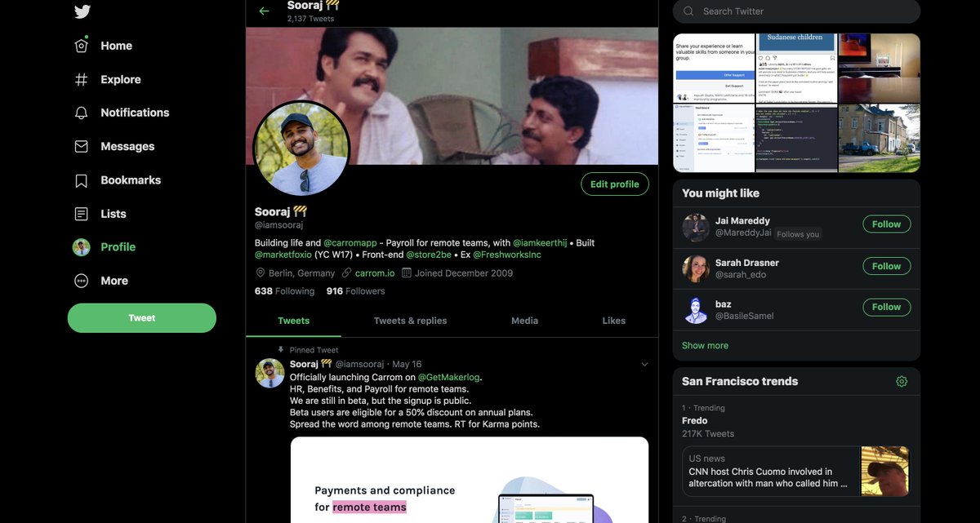Open the building street photo thumbnail
The height and width of the screenshot is (523, 980).
point(880,138)
